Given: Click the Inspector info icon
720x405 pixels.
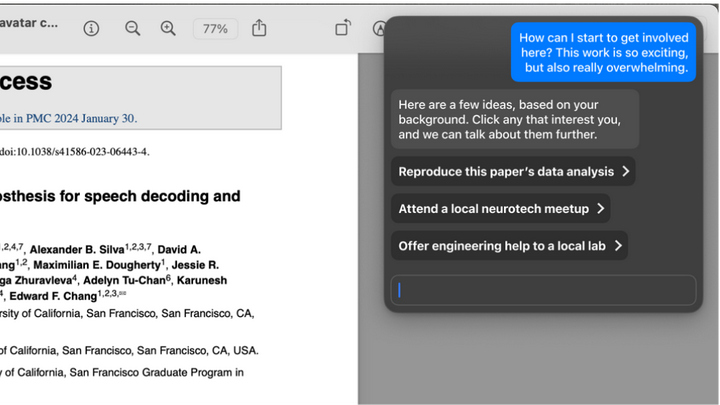Looking at the screenshot, I should coord(91,29).
